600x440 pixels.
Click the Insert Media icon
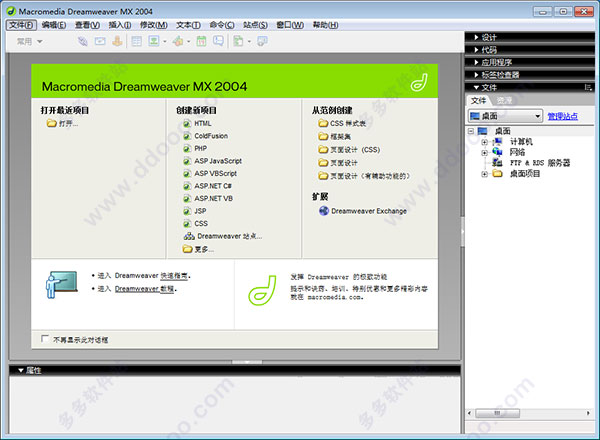point(178,41)
